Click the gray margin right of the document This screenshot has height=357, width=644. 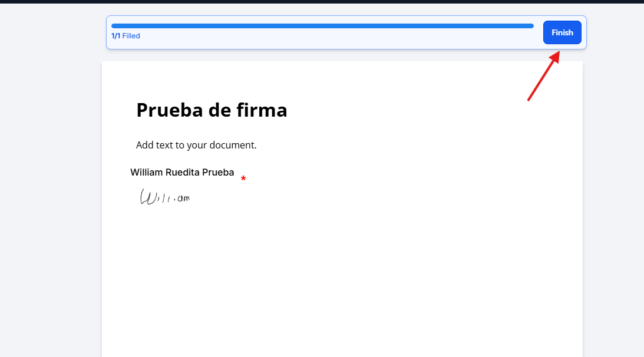613,206
